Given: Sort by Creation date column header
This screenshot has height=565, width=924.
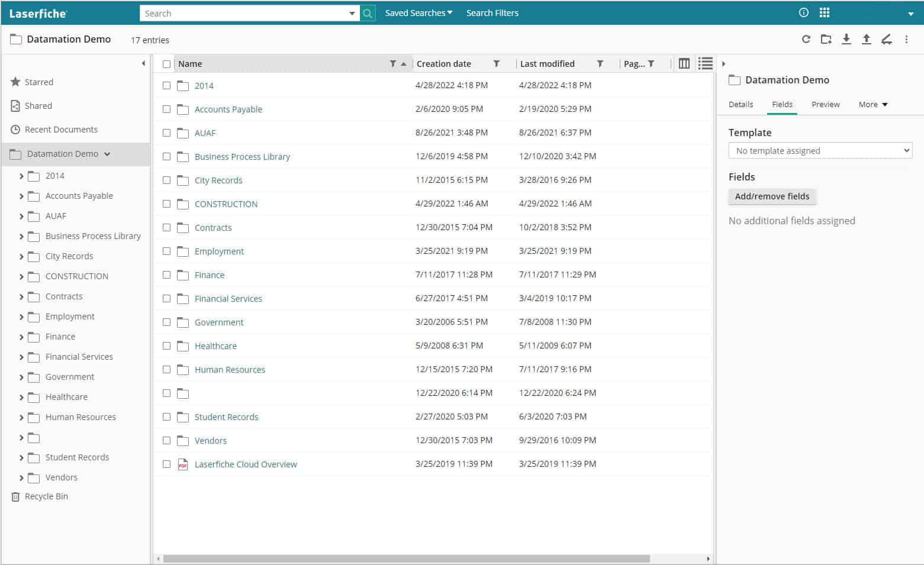Looking at the screenshot, I should click(x=444, y=64).
